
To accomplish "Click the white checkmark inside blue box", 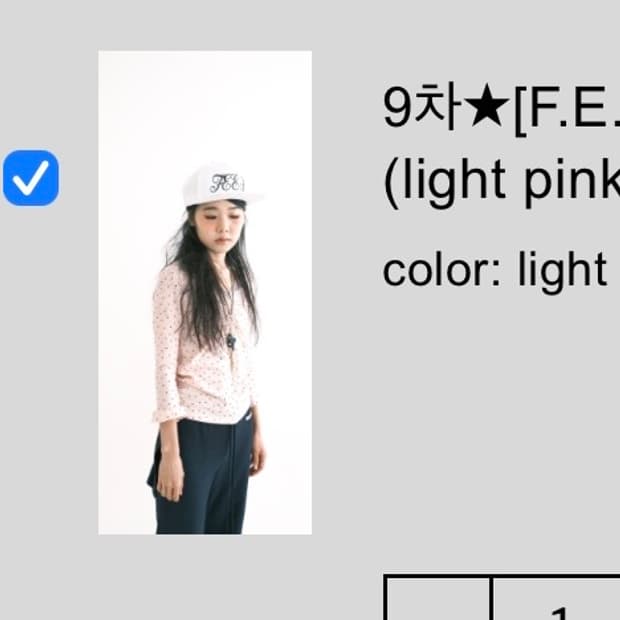I will coord(31,178).
